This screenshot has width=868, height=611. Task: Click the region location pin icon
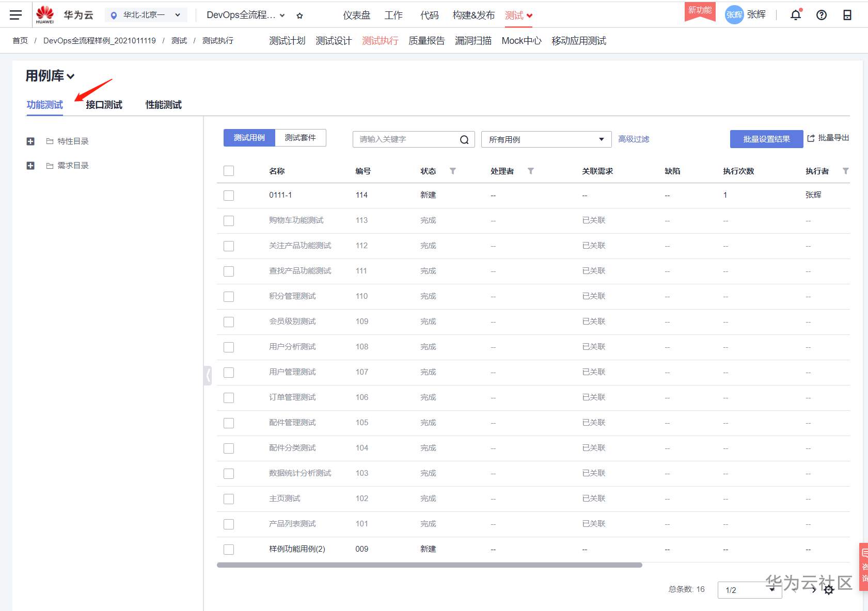(114, 15)
